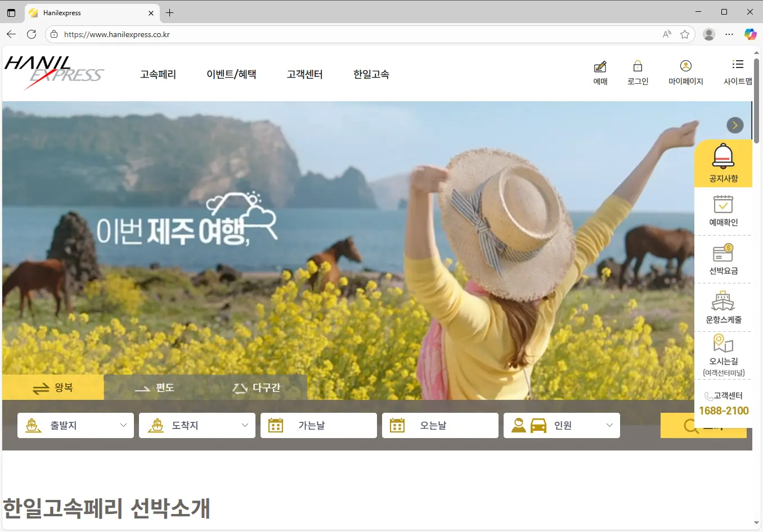View fares via the 선박요금 icon
Image resolution: width=763 pixels, height=532 pixels.
pos(724,259)
